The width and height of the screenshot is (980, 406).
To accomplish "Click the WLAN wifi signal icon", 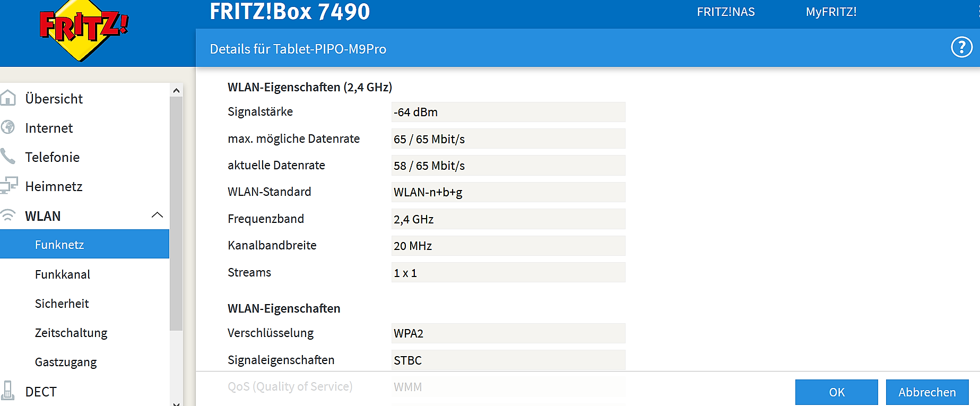I will coord(7,215).
